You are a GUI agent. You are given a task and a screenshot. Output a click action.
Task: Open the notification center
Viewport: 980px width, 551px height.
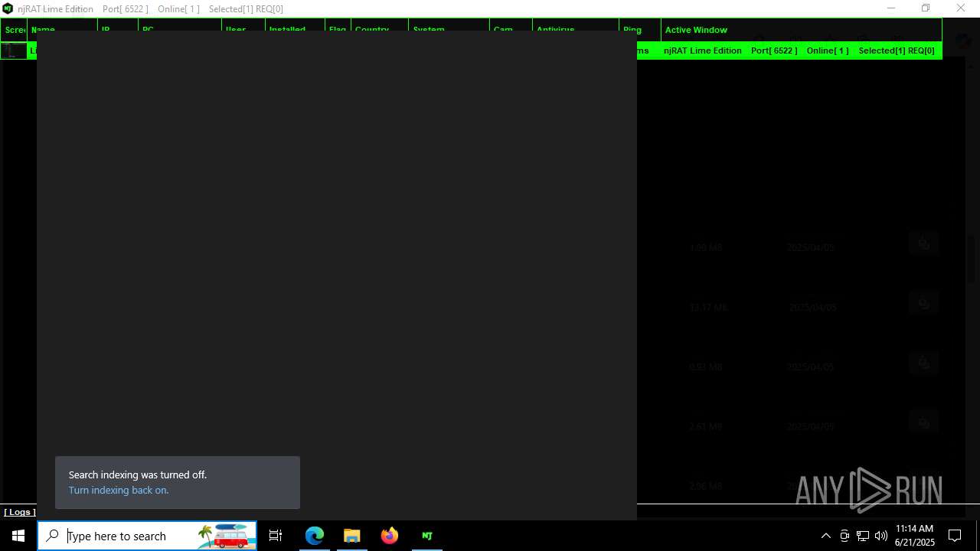955,536
